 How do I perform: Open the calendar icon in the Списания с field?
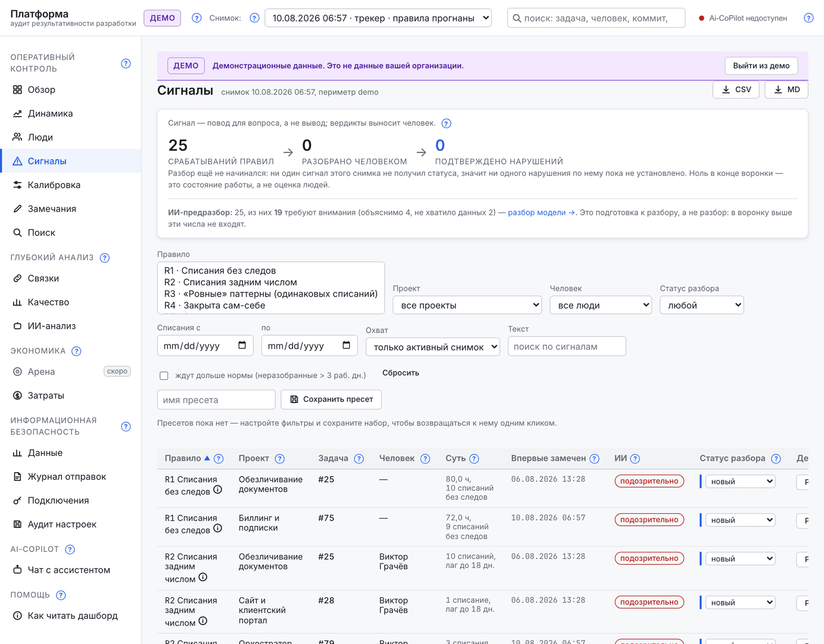click(x=242, y=345)
